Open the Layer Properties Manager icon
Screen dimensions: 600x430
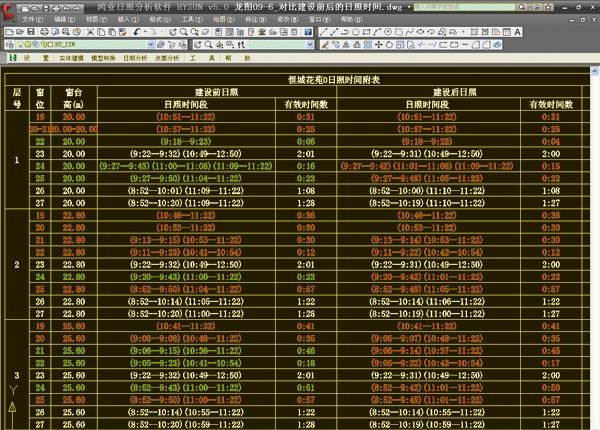point(9,45)
